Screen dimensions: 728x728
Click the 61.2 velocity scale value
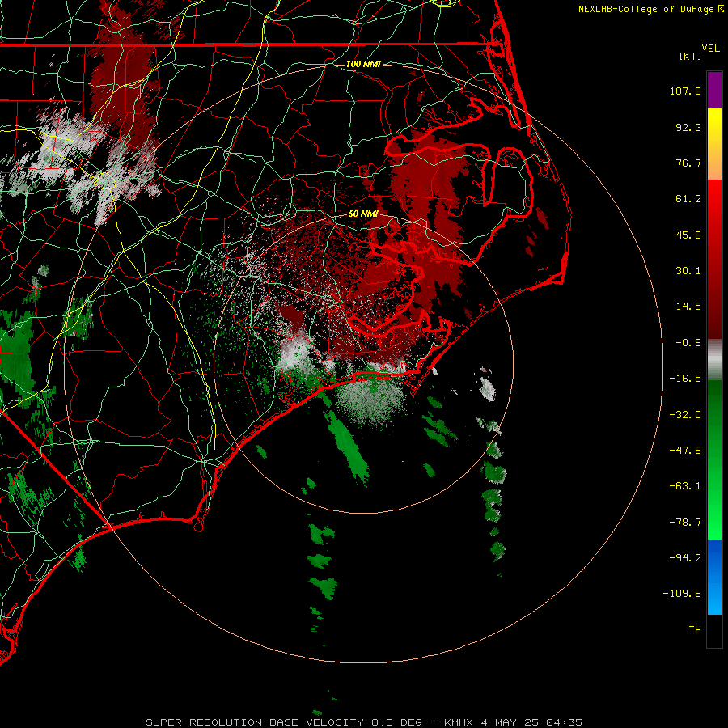(688, 199)
